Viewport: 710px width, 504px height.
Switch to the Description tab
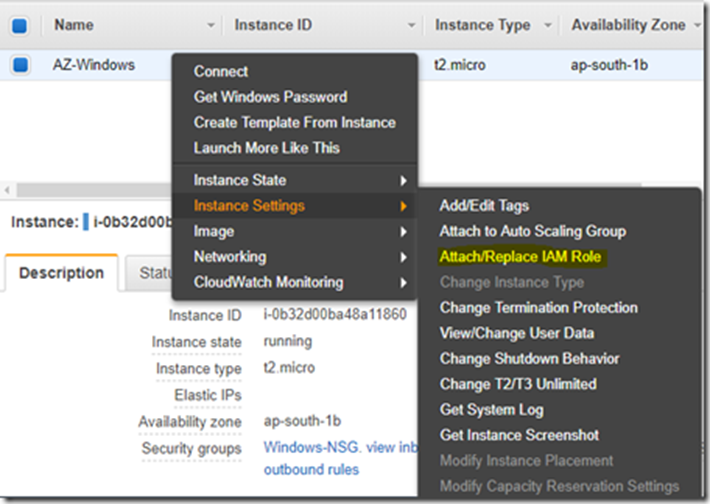tap(62, 273)
